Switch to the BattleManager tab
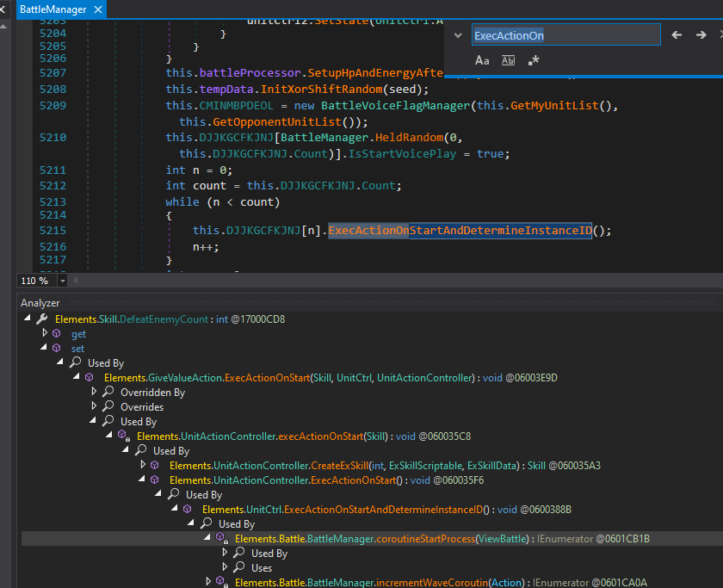The image size is (723, 588). (x=53, y=9)
